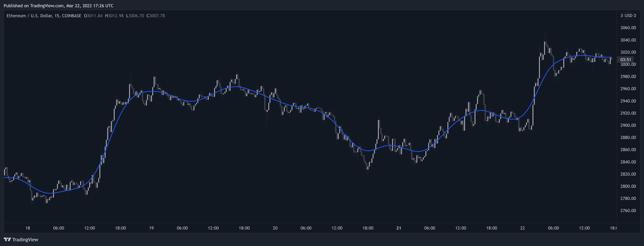Viewport: 644px width, 246px height.
Task: Click 06:00 label after date 19
Action: tap(182, 228)
